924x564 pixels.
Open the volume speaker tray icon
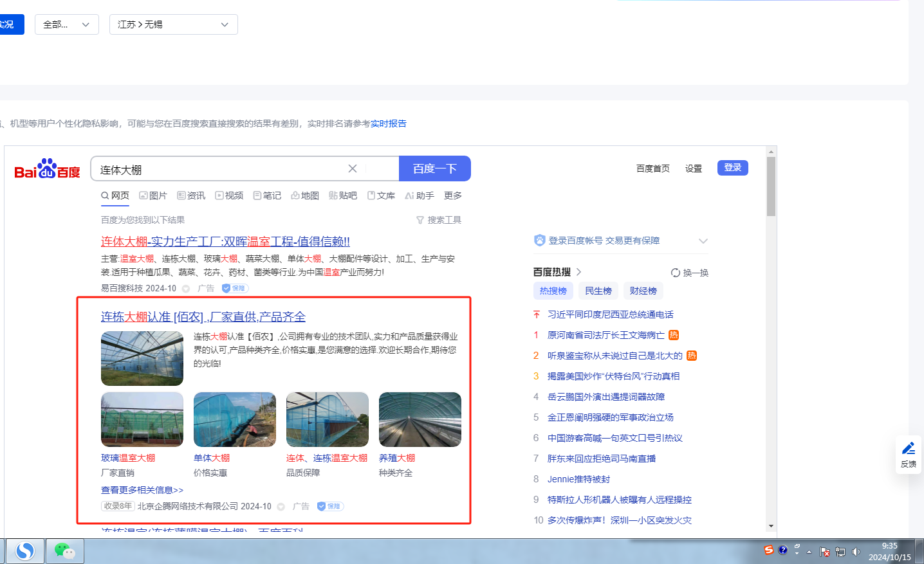tap(856, 552)
